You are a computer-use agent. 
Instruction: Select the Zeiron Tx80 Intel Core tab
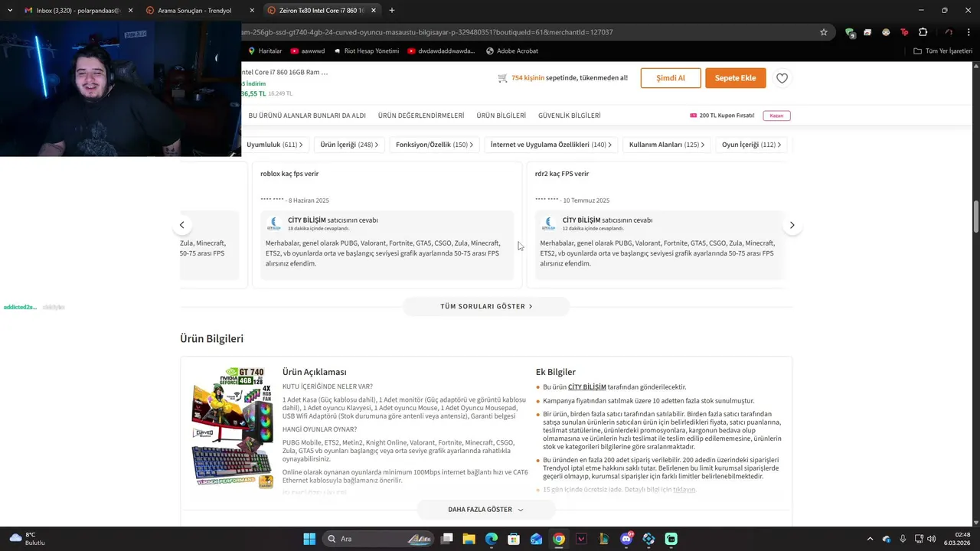pos(322,11)
